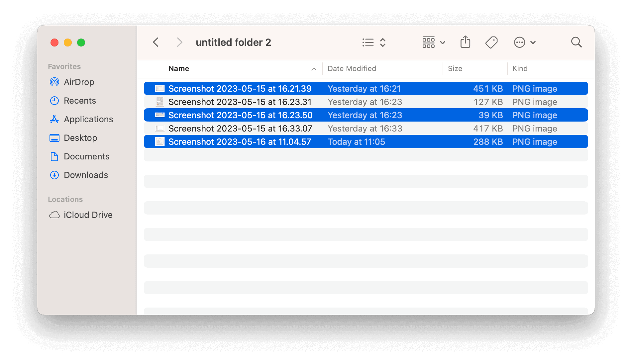Activate the Search icon

(x=576, y=42)
